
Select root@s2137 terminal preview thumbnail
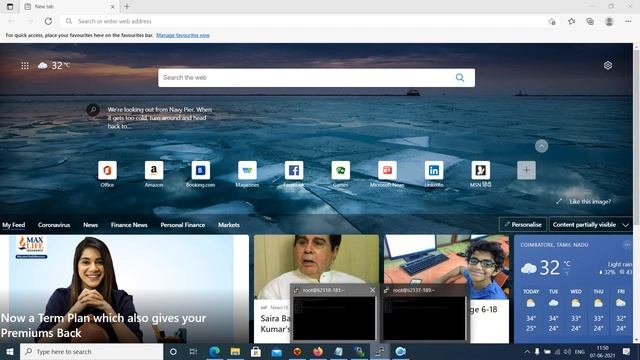tap(424, 318)
